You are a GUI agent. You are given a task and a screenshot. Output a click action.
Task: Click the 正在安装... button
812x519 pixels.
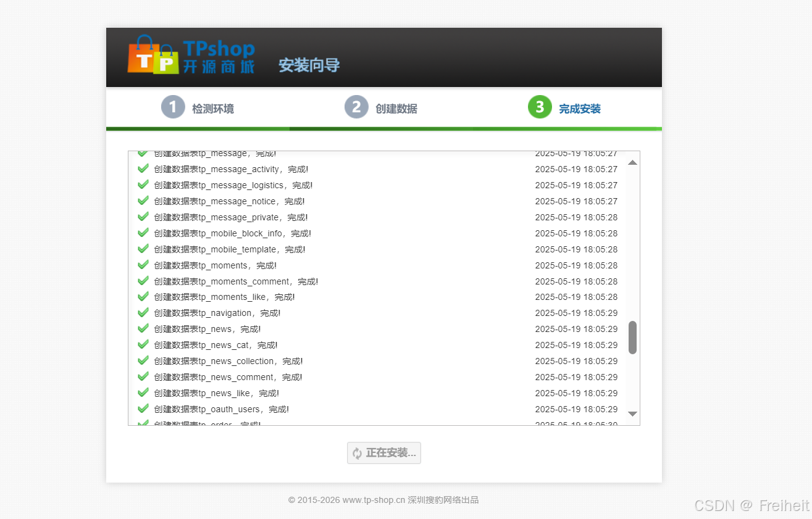coord(384,453)
